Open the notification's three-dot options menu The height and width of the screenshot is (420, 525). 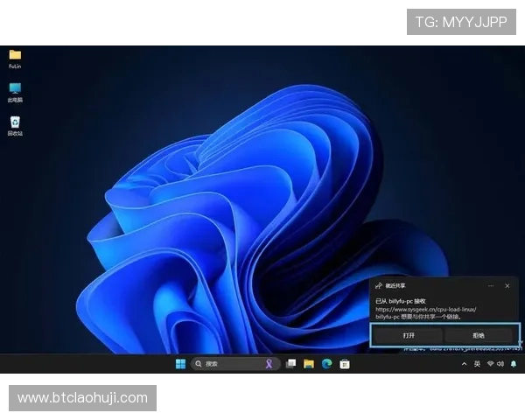tap(492, 285)
